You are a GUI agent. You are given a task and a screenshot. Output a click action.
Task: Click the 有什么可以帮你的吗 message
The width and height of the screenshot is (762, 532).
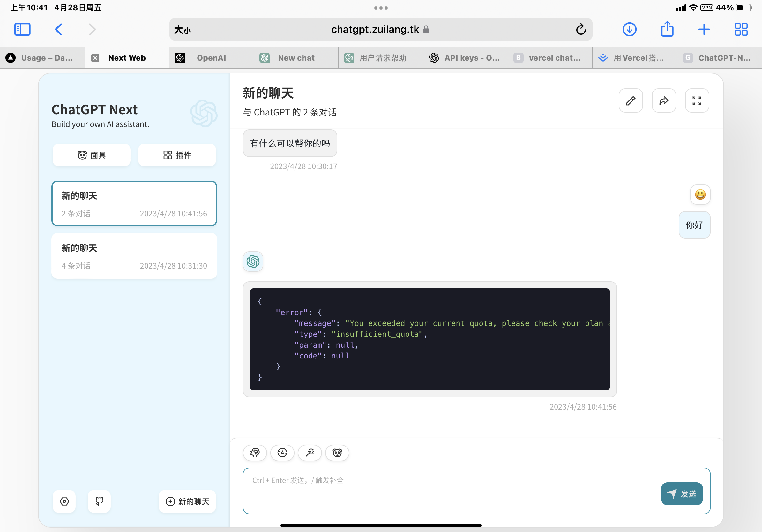[x=290, y=143]
